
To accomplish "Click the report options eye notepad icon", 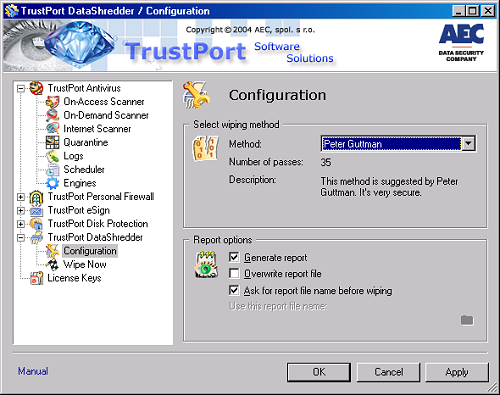I will [x=206, y=265].
